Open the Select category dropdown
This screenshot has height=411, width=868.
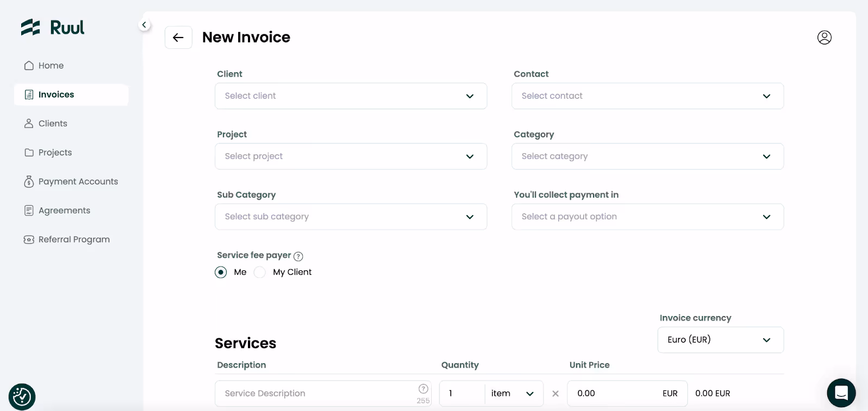pos(648,156)
